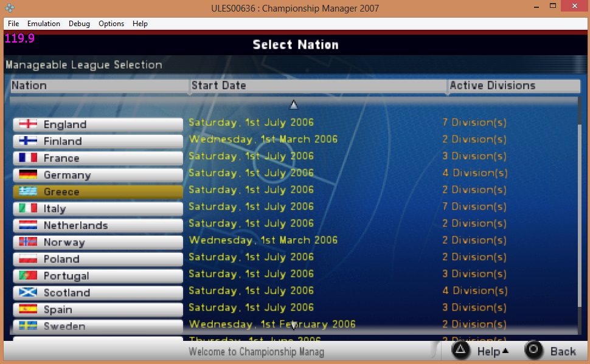The height and width of the screenshot is (364, 590).
Task: Click the triangle Help button icon
Action: pyautogui.click(x=460, y=351)
